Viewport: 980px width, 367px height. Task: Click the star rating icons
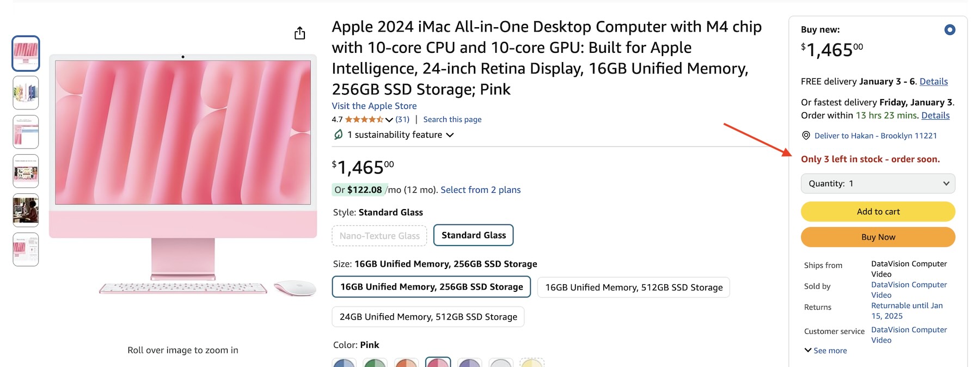[x=364, y=119]
